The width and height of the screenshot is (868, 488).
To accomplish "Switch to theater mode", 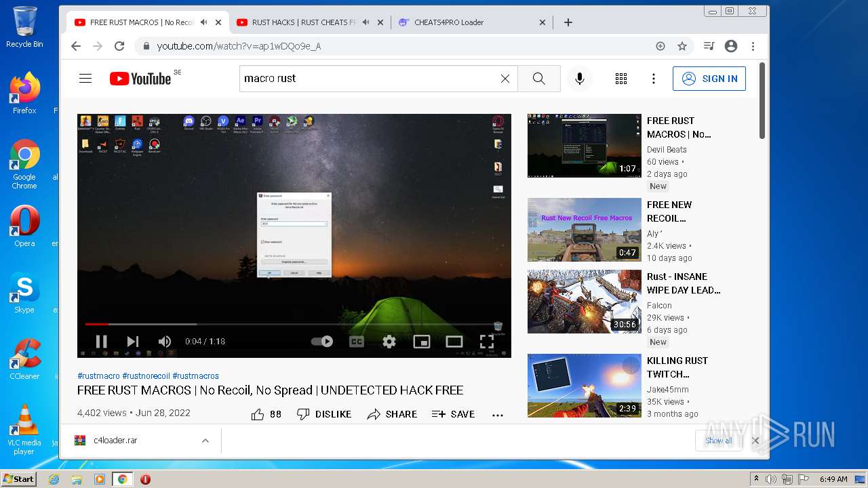I will pos(454,342).
